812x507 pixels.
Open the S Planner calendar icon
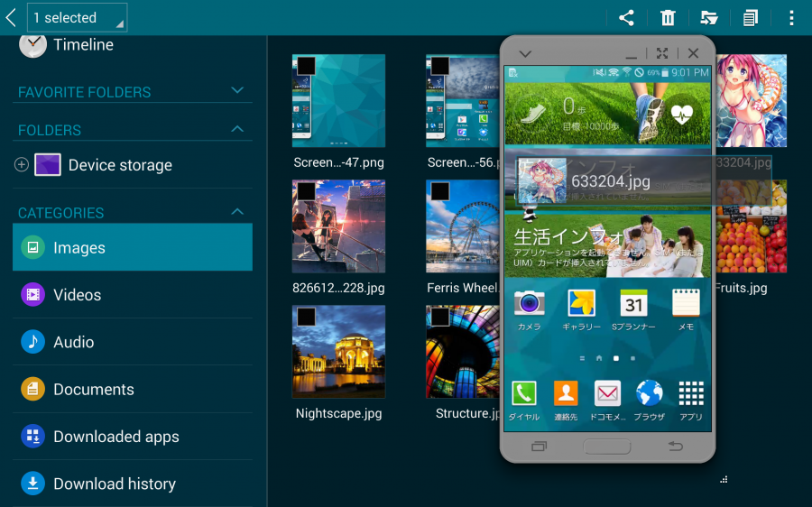tap(633, 303)
